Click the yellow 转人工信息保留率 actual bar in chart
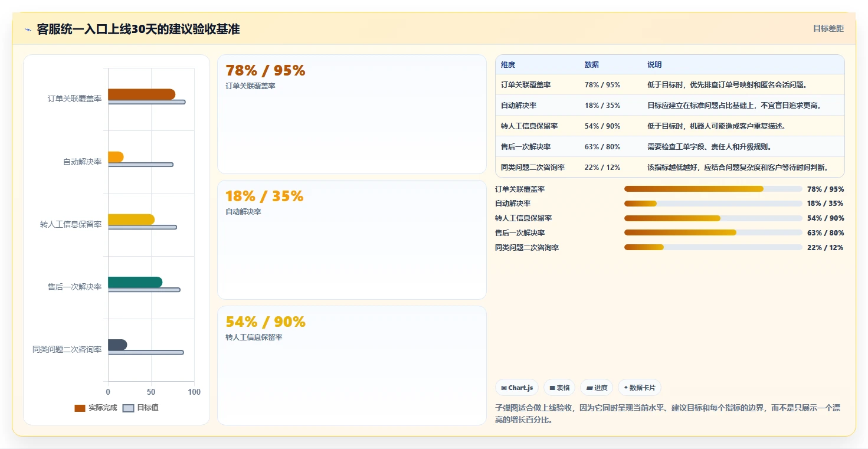 [x=131, y=219]
